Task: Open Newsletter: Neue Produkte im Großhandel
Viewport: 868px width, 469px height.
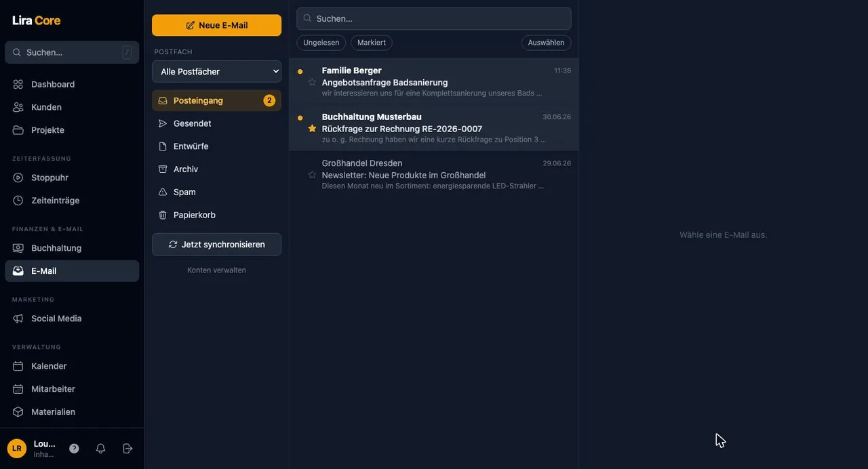Action: [x=434, y=174]
